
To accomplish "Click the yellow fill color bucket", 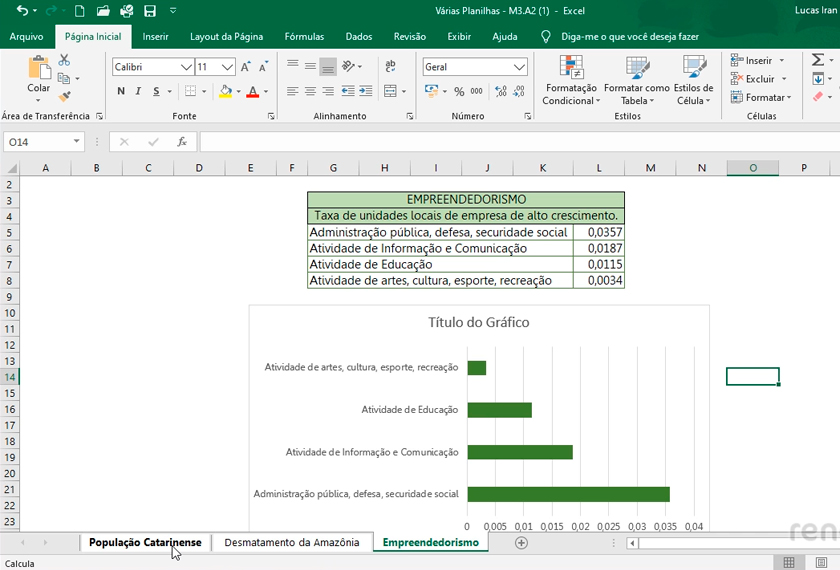I will (225, 91).
